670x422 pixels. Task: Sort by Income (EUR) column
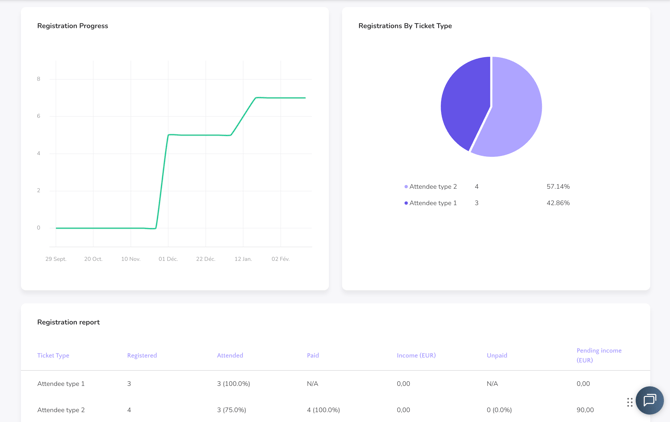(416, 356)
